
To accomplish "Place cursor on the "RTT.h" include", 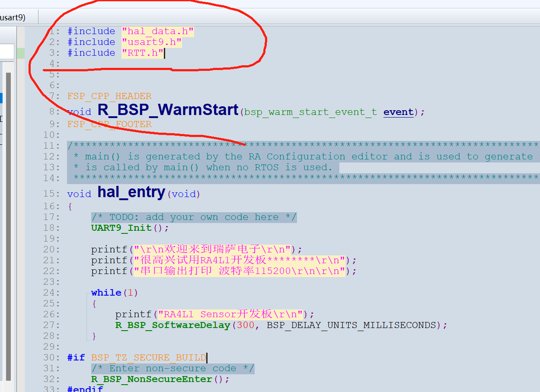I will pos(143,53).
